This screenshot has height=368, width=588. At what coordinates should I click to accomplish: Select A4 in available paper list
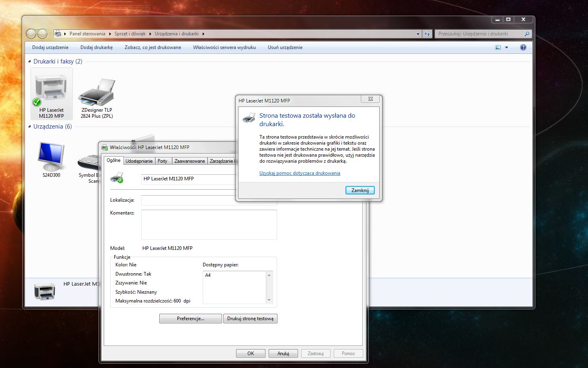(208, 275)
